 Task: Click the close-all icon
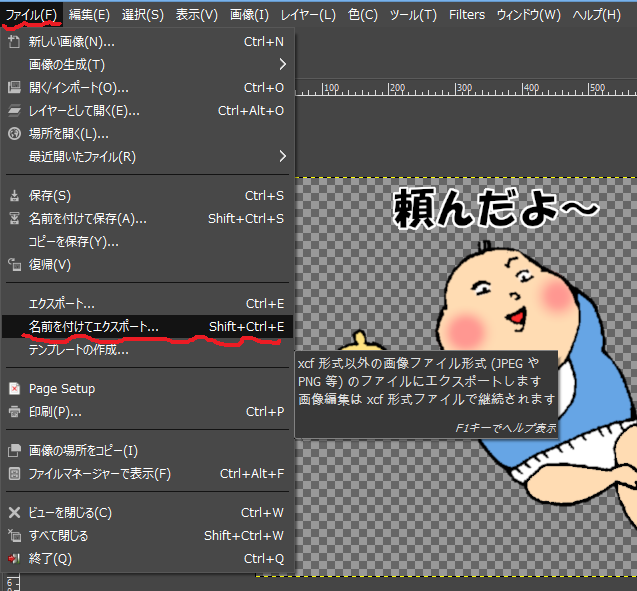[14, 536]
